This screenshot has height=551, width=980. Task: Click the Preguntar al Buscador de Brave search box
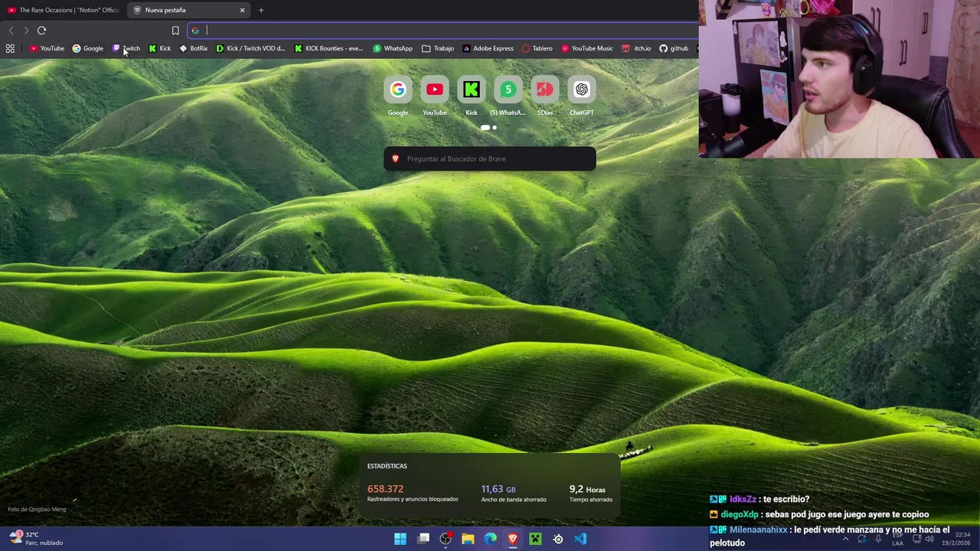click(490, 158)
